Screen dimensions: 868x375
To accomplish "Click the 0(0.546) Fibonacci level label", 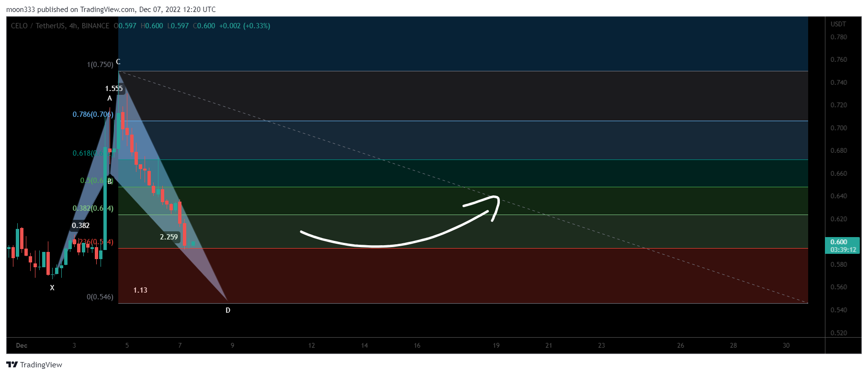I will [x=100, y=297].
